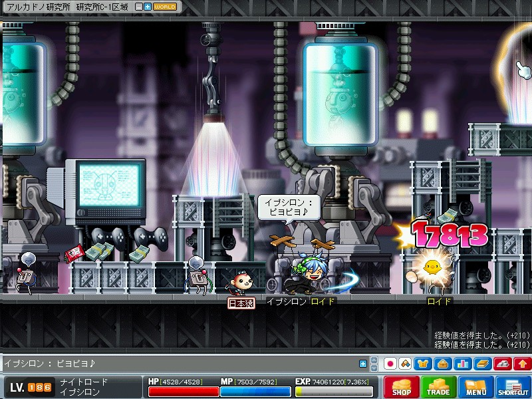Open the WORLD map button

pyautogui.click(x=165, y=7)
